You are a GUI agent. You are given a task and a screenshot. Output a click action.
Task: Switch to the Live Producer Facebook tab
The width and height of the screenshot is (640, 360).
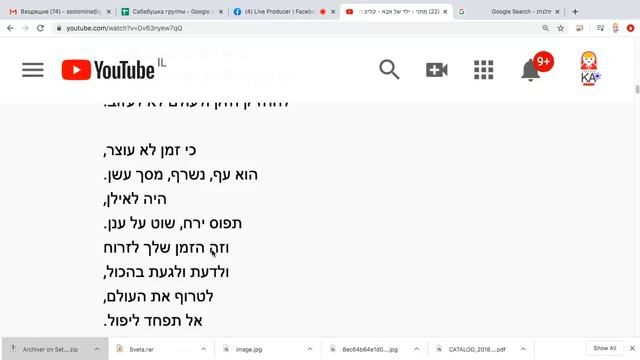[x=284, y=12]
